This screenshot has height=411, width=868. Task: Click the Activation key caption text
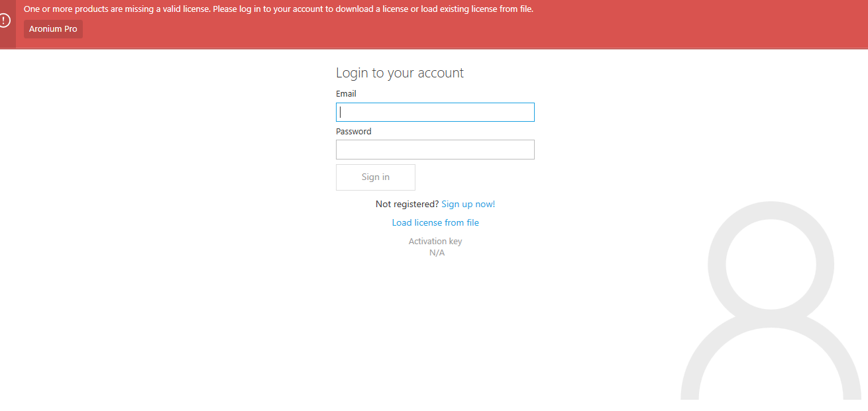(x=435, y=241)
